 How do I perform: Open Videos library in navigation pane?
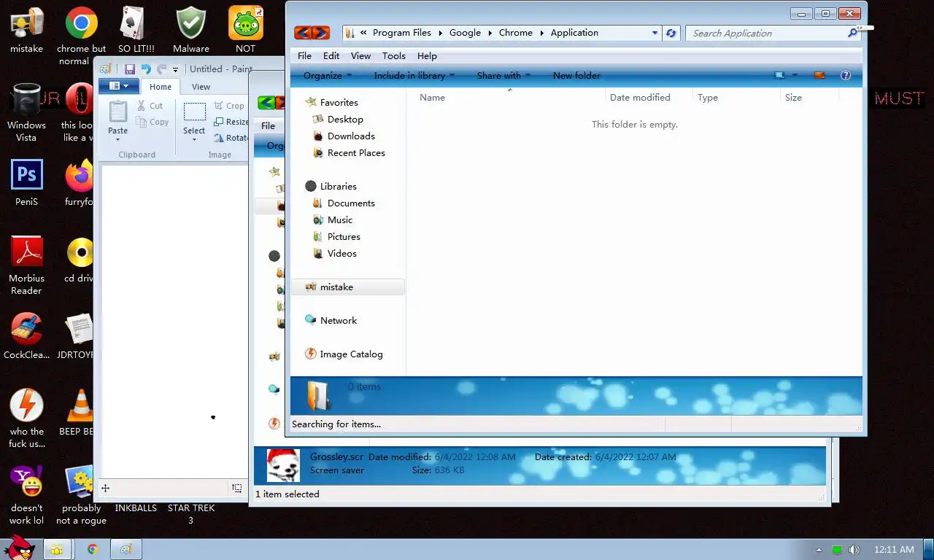coord(341,254)
